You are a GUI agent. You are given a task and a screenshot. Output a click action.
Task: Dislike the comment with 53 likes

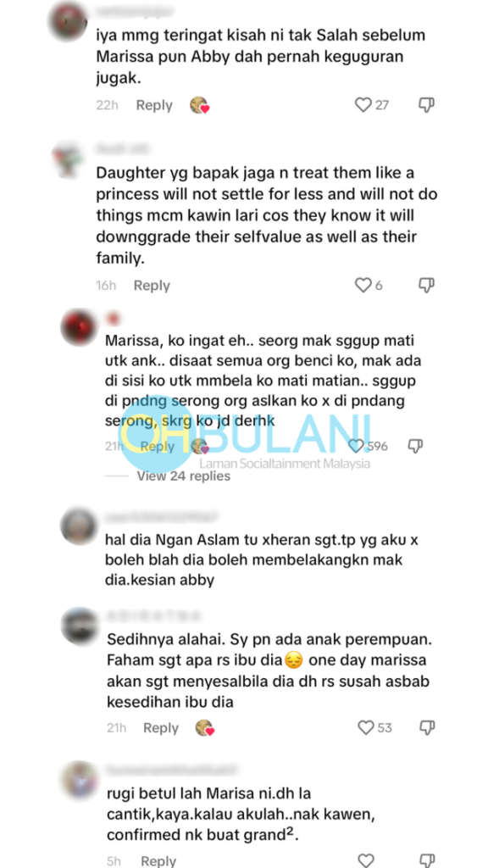[x=427, y=727]
